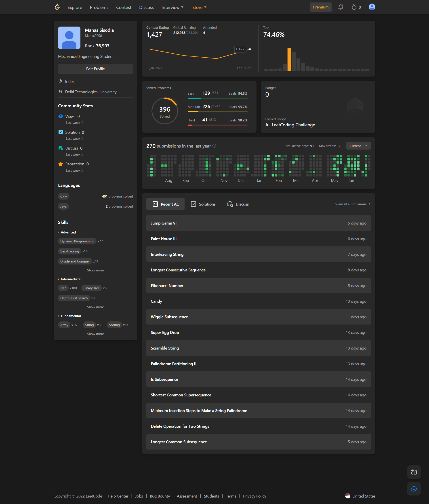Switch to the Recent AC tab

pyautogui.click(x=165, y=204)
